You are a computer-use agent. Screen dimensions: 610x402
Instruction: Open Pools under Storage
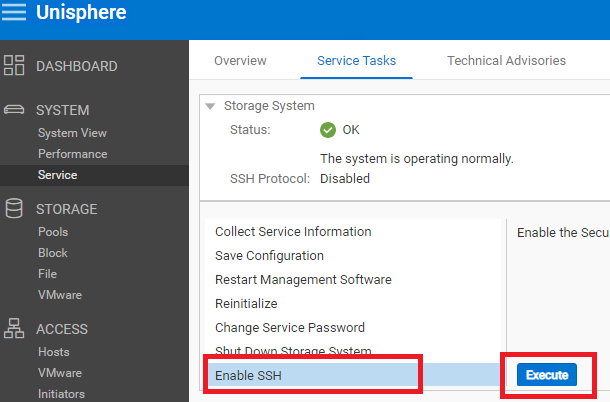(53, 232)
